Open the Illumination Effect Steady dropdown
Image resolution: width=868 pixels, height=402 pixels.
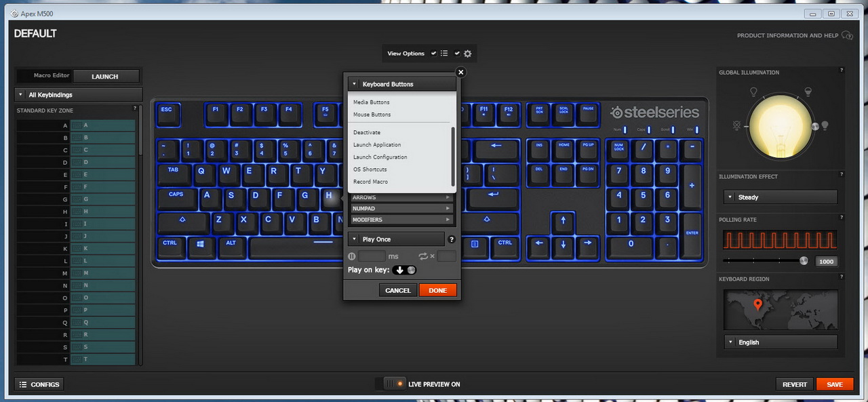(781, 197)
